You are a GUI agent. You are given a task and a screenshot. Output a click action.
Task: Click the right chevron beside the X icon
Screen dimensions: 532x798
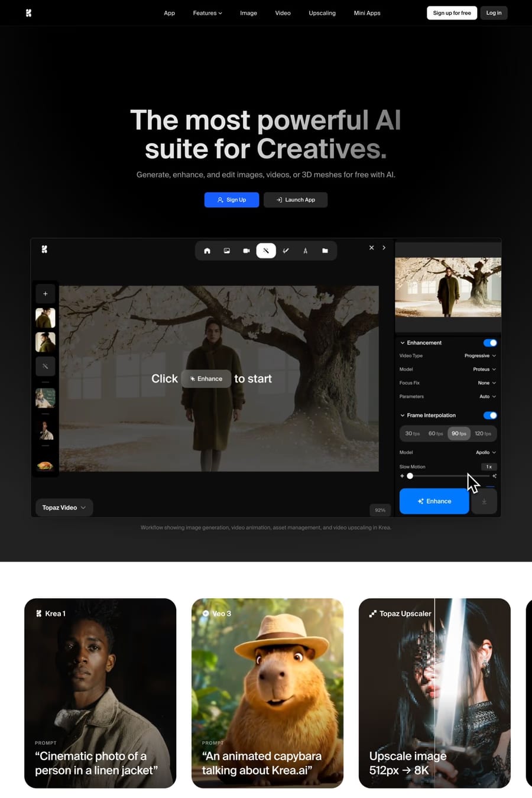384,248
